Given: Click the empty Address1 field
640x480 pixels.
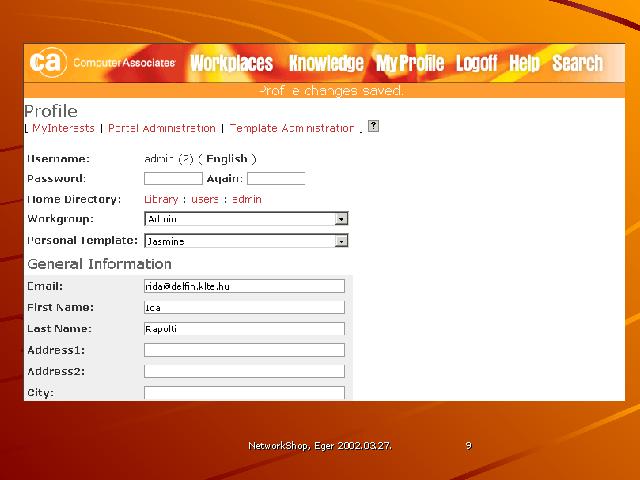Looking at the screenshot, I should pos(244,350).
